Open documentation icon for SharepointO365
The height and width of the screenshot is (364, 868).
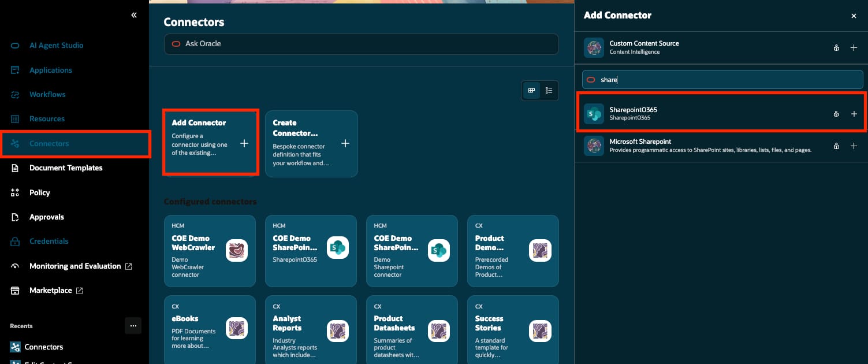[836, 114]
